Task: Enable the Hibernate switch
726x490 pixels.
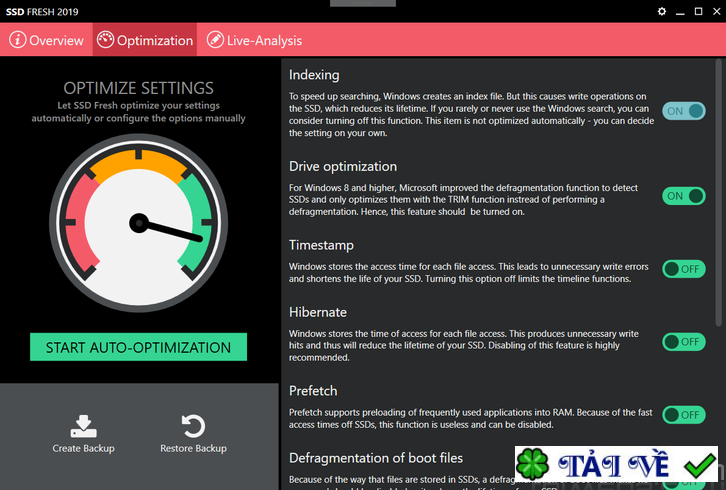Action: pyautogui.click(x=683, y=342)
